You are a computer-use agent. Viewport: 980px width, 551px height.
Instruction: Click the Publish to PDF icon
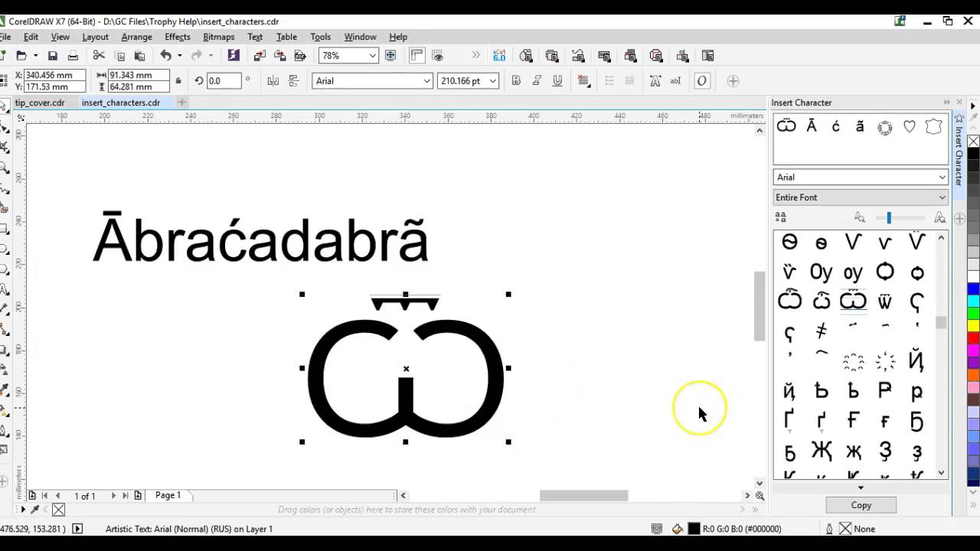300,56
